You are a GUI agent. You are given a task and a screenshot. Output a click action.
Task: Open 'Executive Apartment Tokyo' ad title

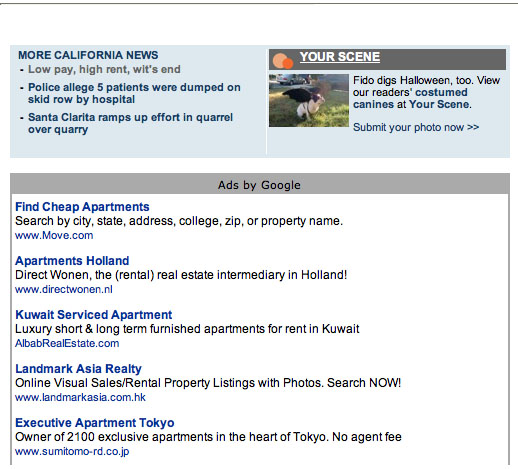click(95, 423)
